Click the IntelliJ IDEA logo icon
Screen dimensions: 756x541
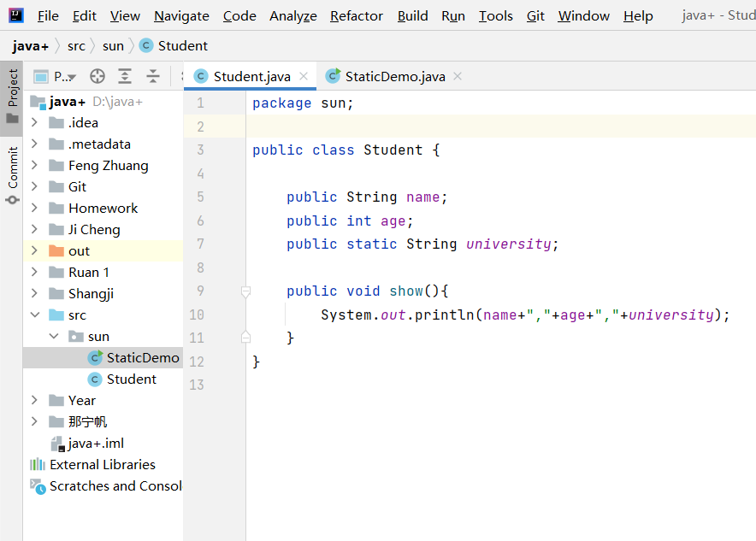tap(16, 15)
